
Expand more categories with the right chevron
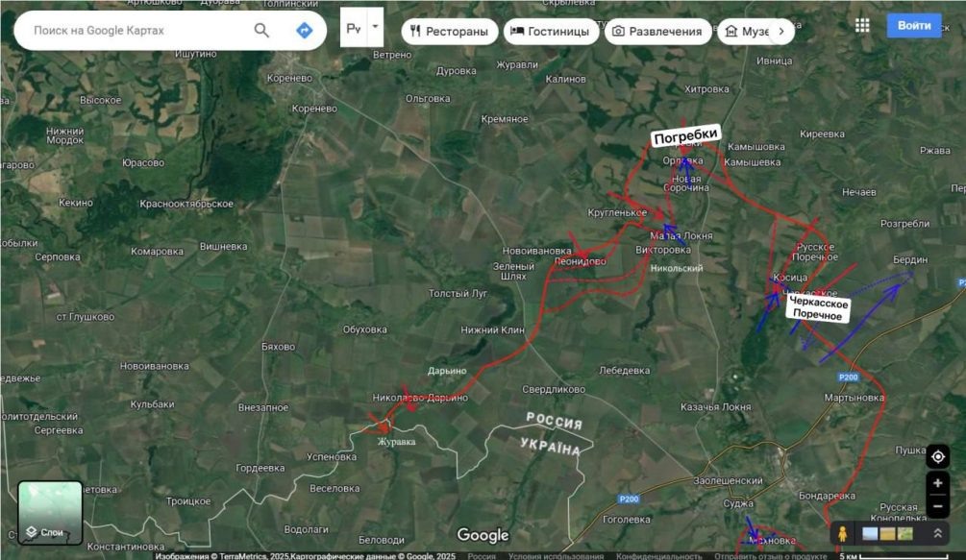781,30
